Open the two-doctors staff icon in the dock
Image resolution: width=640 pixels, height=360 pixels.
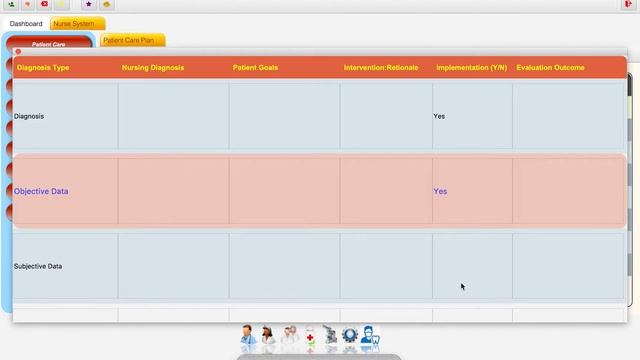pos(289,336)
